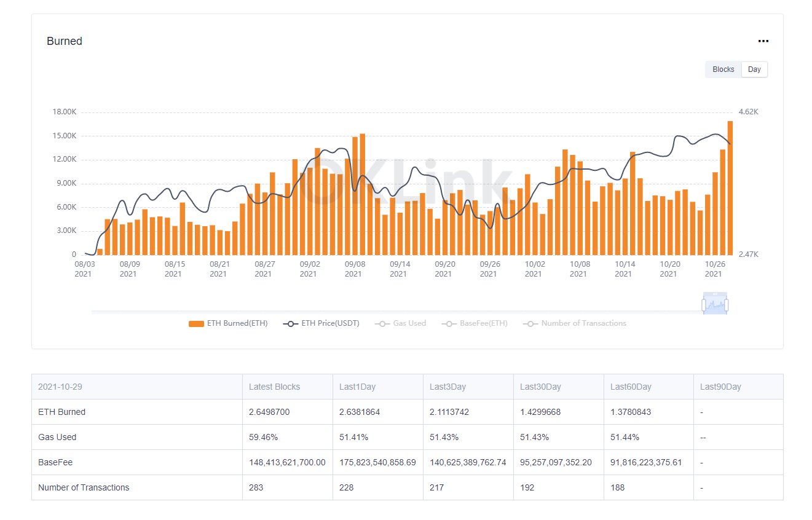812x520 pixels.
Task: Click the 10/26 2021 x-axis date label
Action: pyautogui.click(x=714, y=269)
